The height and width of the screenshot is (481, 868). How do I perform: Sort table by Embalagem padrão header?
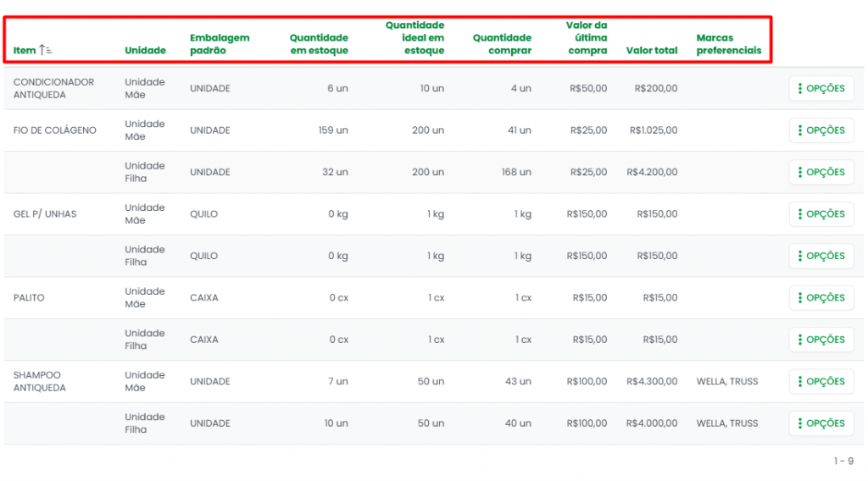pos(220,44)
